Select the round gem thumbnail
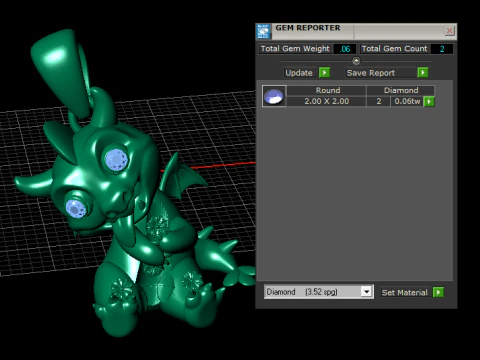The width and height of the screenshot is (480, 360). coord(274,96)
